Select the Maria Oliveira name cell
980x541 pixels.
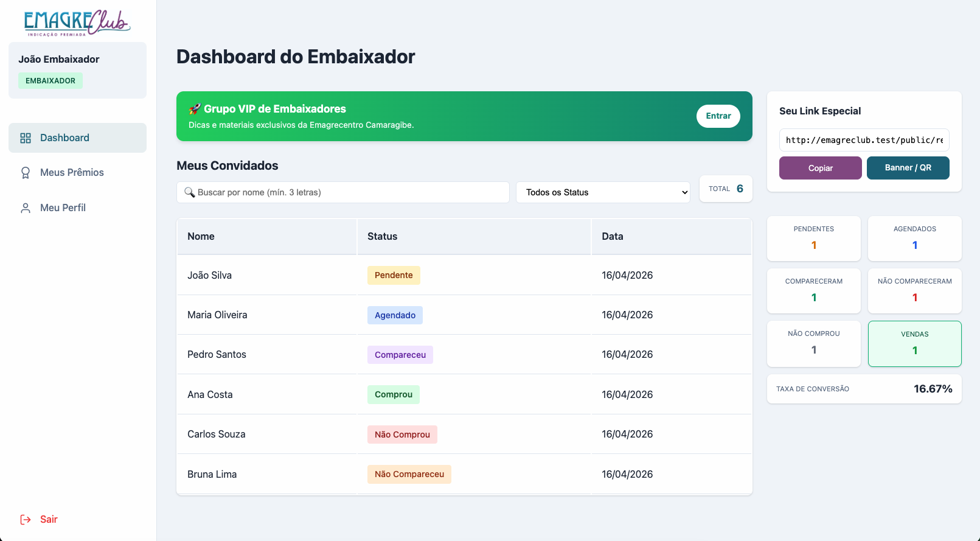coord(266,315)
